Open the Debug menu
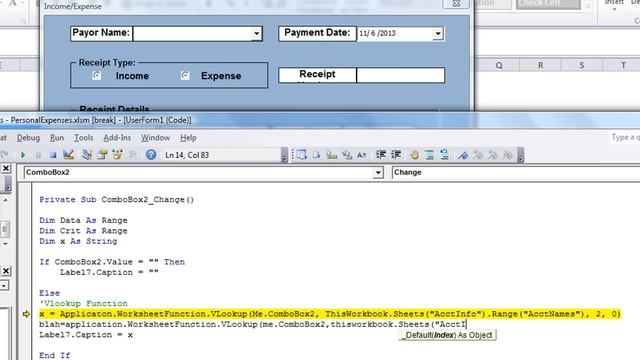Screen dimensions: 640x360 [28, 138]
